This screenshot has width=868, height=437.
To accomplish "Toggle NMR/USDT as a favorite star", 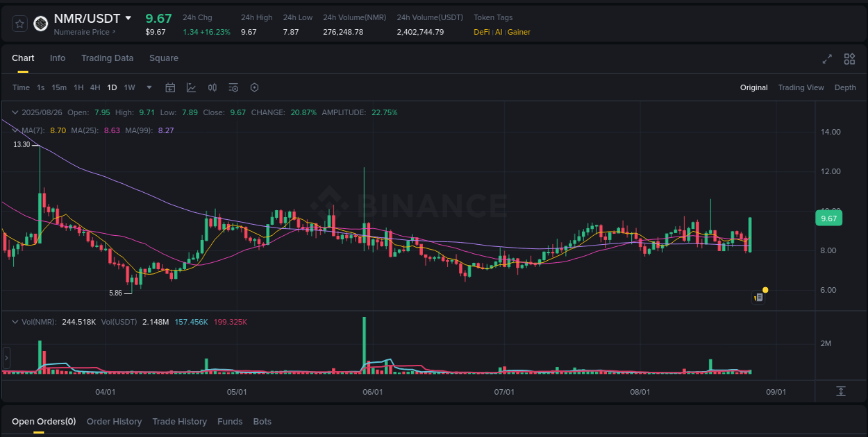I will point(19,23).
